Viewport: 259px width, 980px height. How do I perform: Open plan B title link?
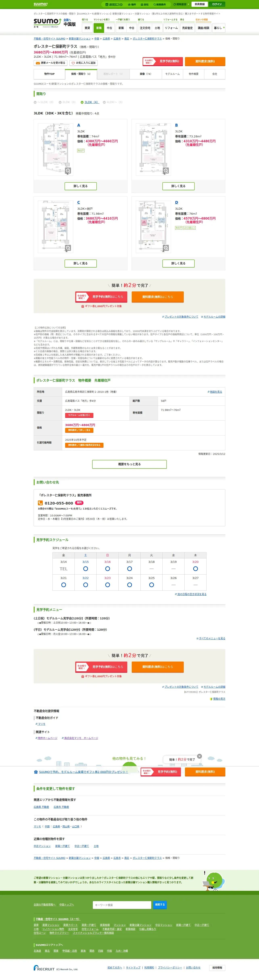click(176, 125)
